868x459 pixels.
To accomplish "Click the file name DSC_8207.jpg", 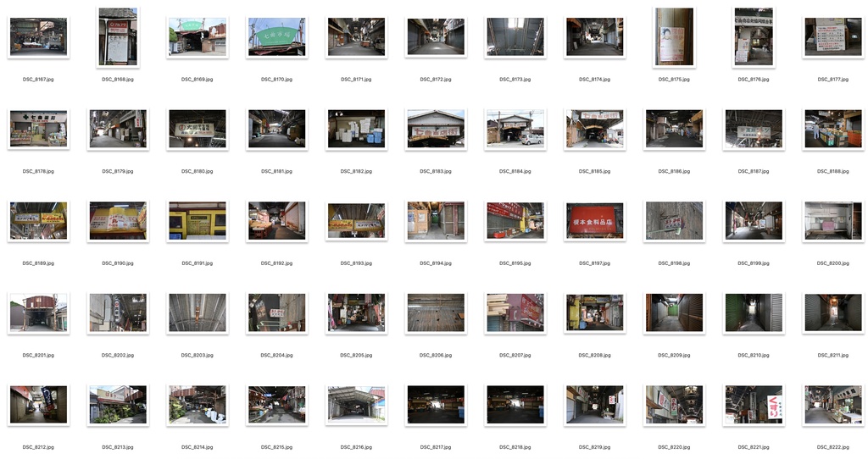I will tap(515, 356).
